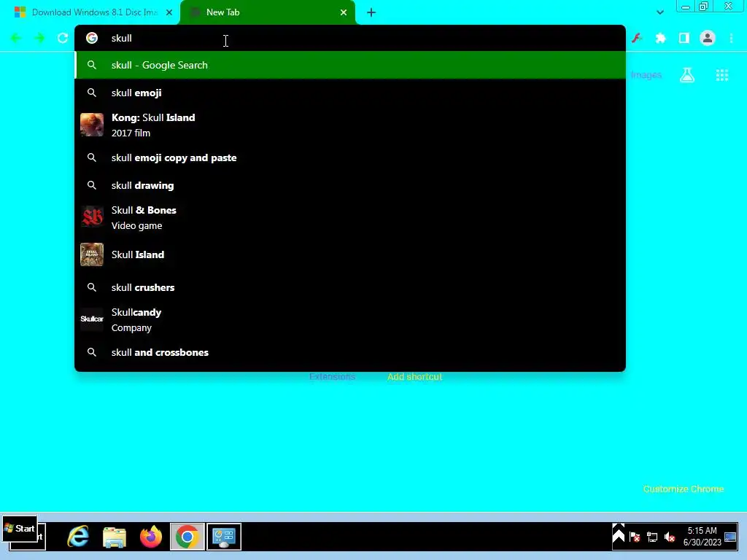This screenshot has height=560, width=747.
Task: Show hidden tray icons arrow
Action: click(x=619, y=534)
